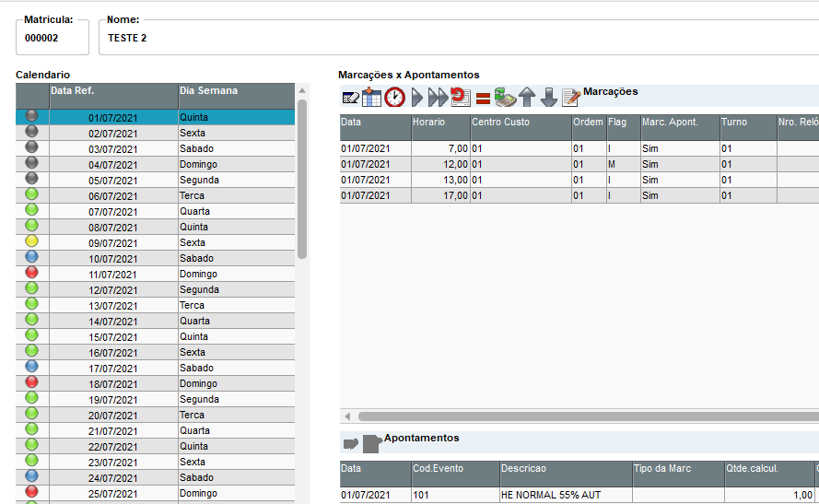Click the Qtde.calcul. column header
Image resolution: width=819 pixels, height=504 pixels.
(x=770, y=474)
